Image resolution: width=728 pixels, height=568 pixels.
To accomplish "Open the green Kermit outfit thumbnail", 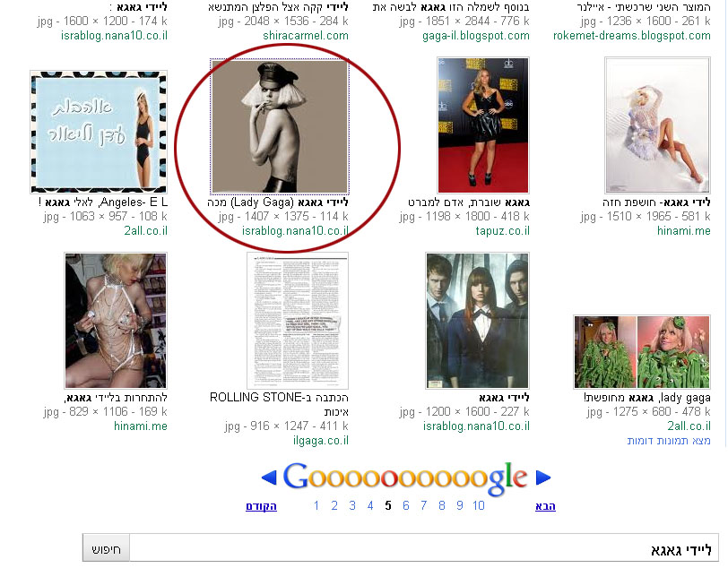I will (x=642, y=352).
